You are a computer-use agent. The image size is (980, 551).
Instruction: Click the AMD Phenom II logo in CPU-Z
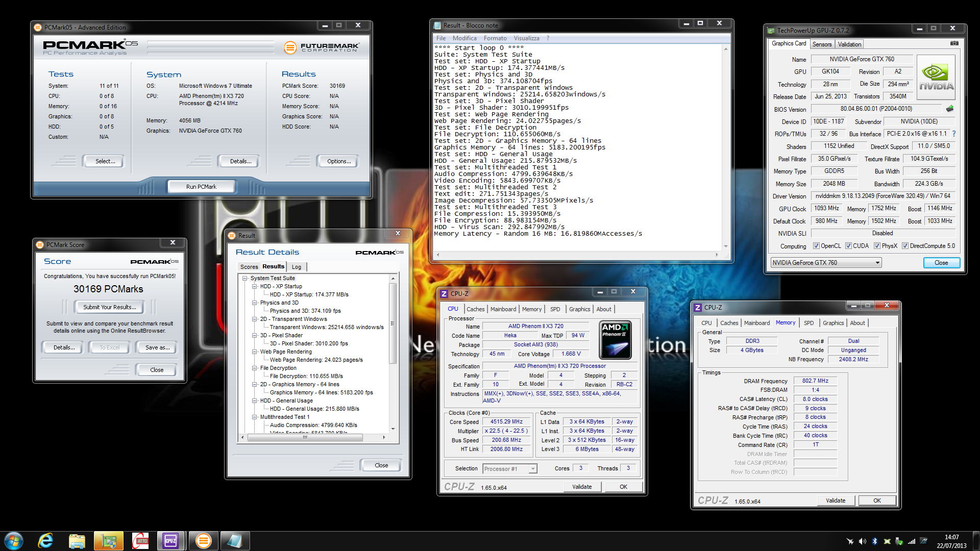[x=615, y=340]
